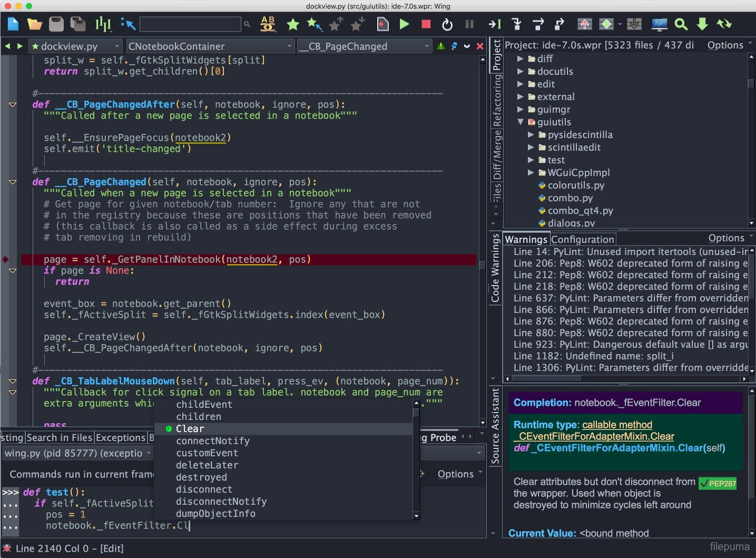This screenshot has height=558, width=756.
Task: Collapse the guiutils folder in project tree
Action: pos(521,122)
